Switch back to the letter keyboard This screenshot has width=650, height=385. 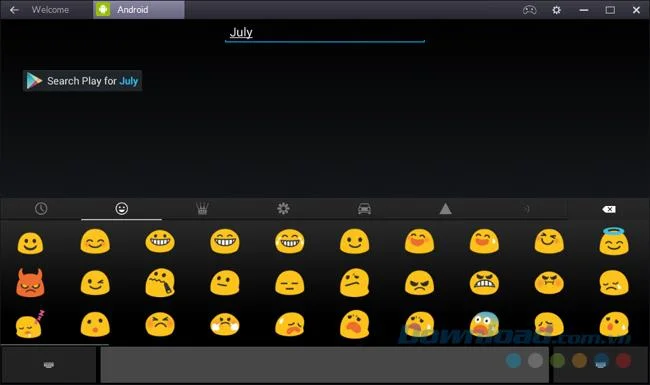click(49, 365)
